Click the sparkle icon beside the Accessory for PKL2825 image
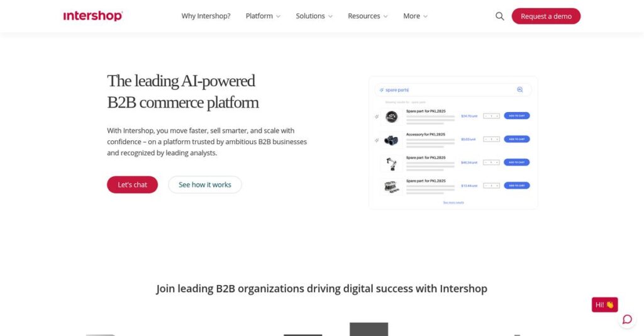 (377, 140)
